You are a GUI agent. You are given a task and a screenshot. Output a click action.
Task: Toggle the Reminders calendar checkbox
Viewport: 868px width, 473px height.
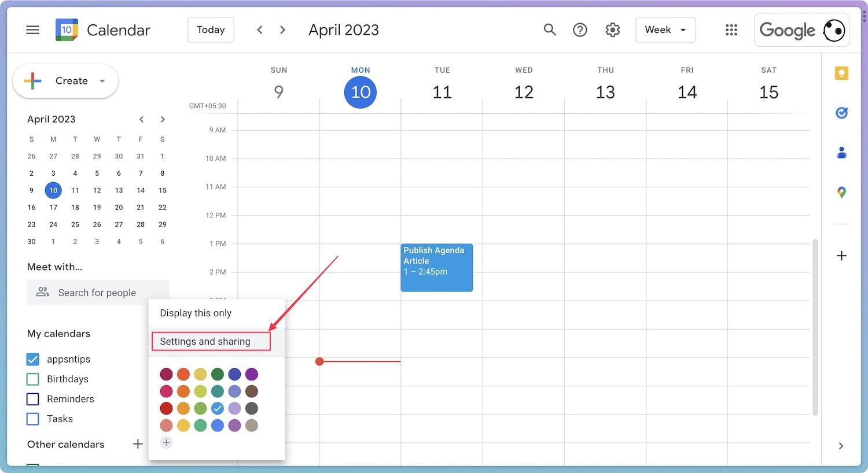point(33,399)
